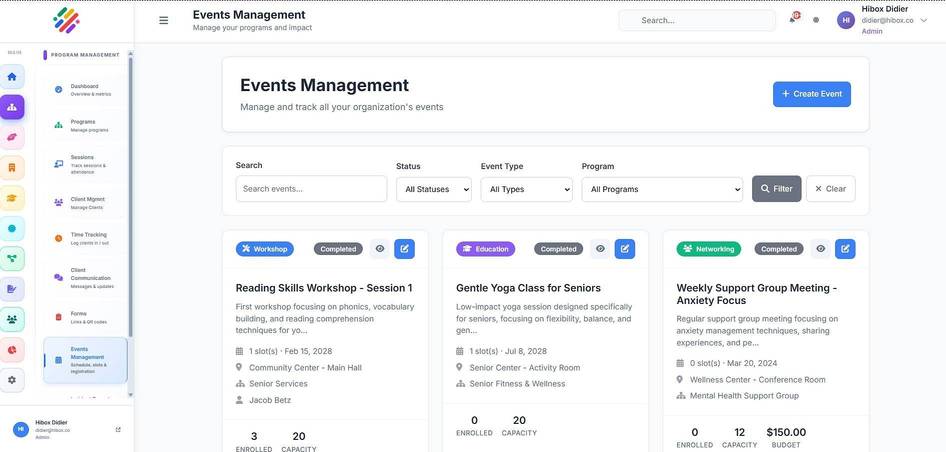Open the settings gear rail icon

[12, 380]
